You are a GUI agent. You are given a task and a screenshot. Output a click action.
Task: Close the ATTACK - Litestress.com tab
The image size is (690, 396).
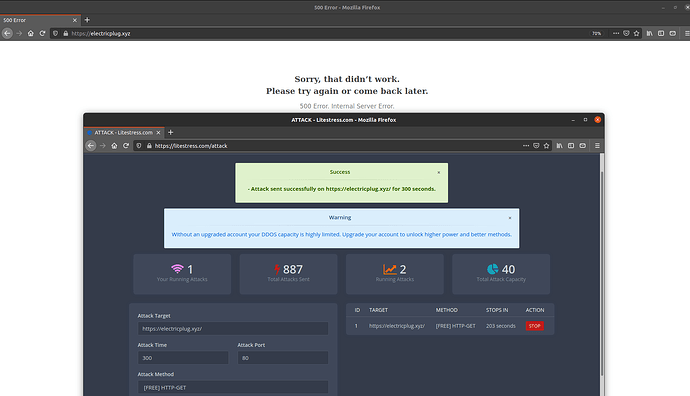click(x=158, y=132)
